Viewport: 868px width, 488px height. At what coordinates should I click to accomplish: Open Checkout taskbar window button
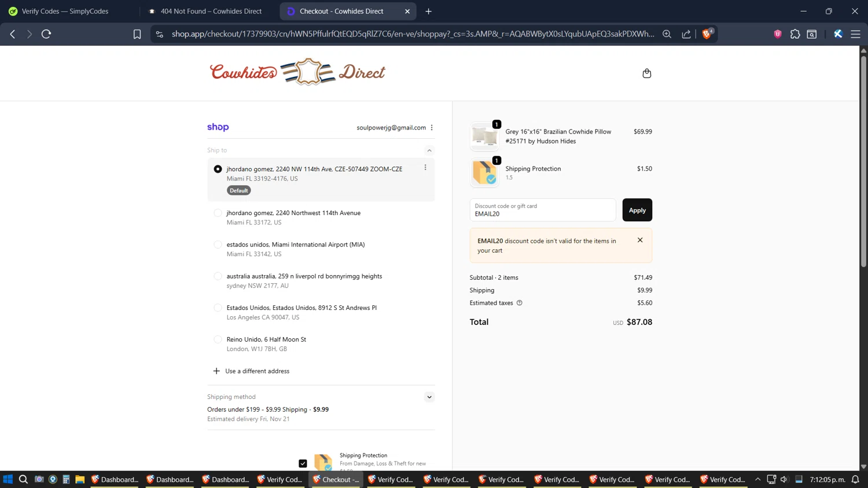click(336, 479)
